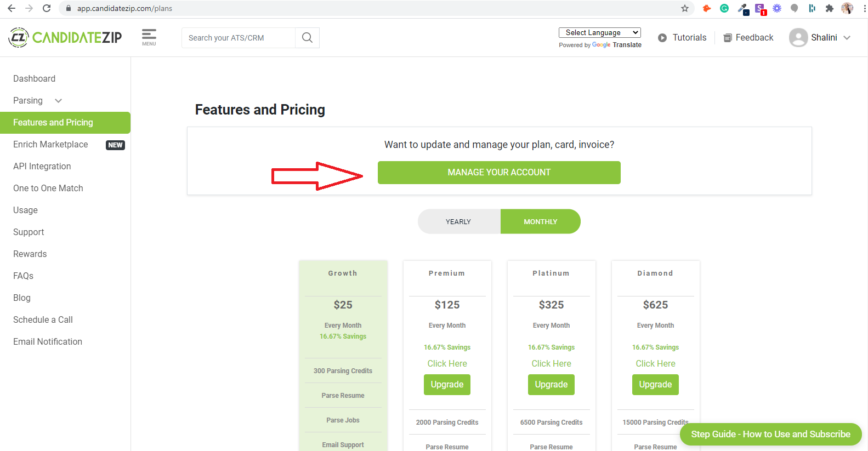This screenshot has width=868, height=451.
Task: Open Support in the sidebar
Action: coord(29,232)
